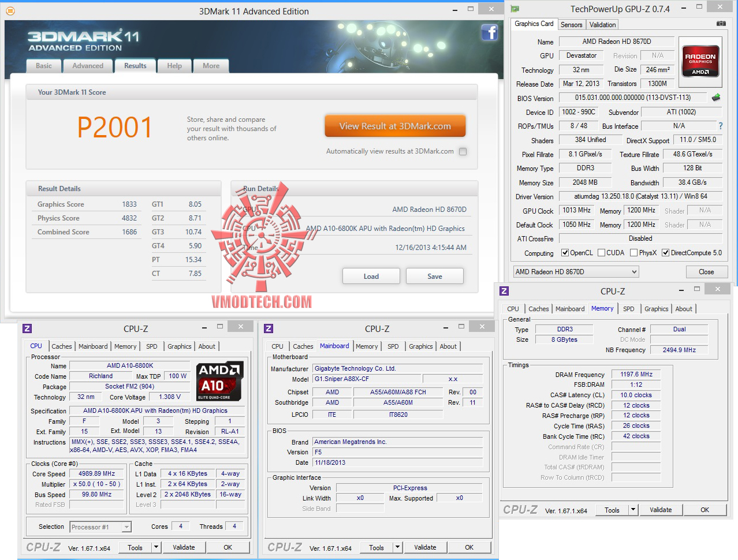738x560 pixels.
Task: Click the Load button in Run Details
Action: [371, 276]
